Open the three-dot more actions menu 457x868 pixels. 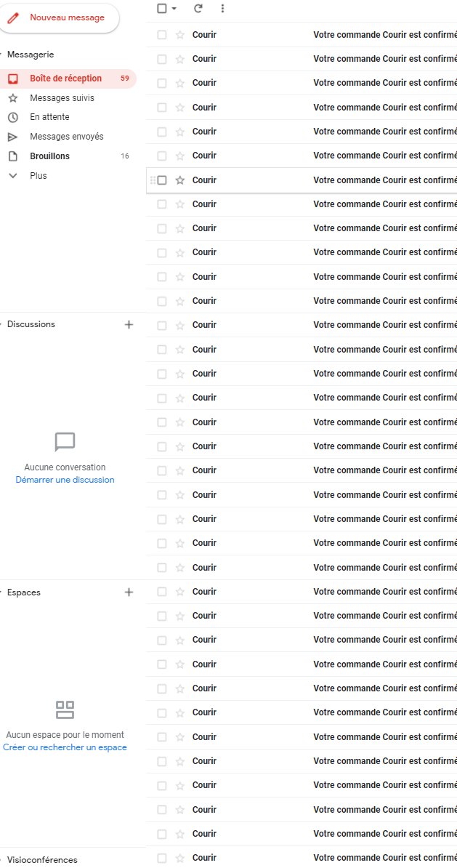pos(222,8)
